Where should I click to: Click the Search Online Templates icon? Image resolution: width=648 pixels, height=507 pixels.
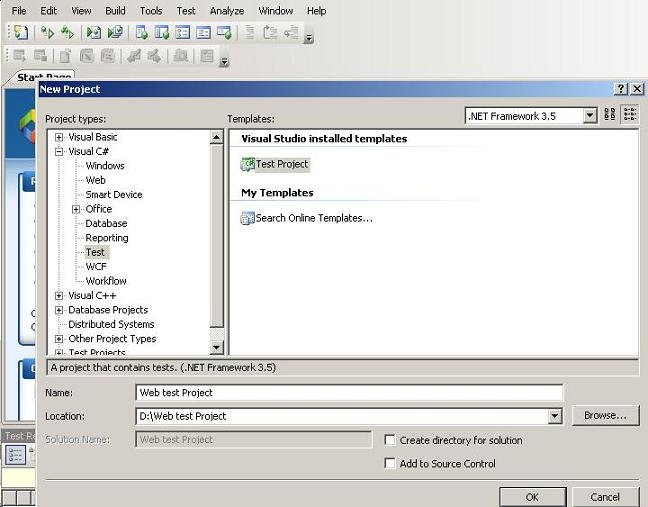[x=248, y=218]
